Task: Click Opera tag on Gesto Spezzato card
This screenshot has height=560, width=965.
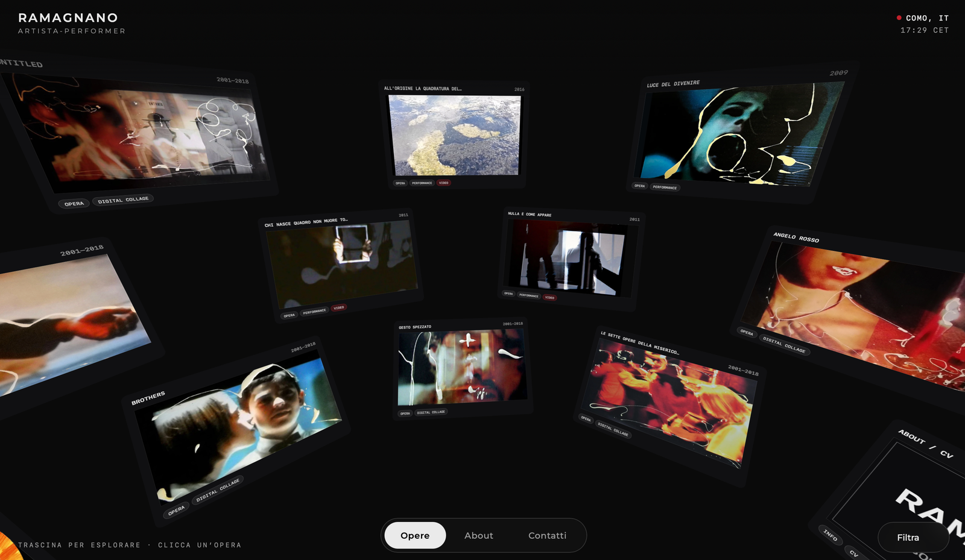Action: (x=405, y=414)
